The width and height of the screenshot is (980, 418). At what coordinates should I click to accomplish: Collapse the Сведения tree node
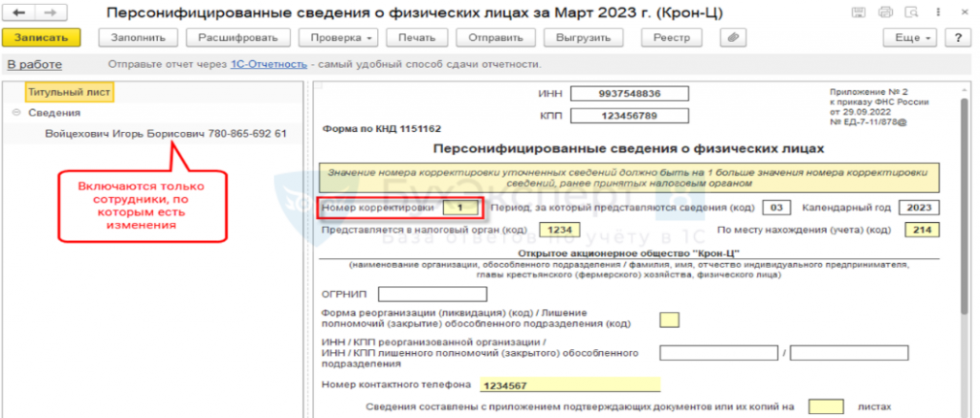coord(16,113)
